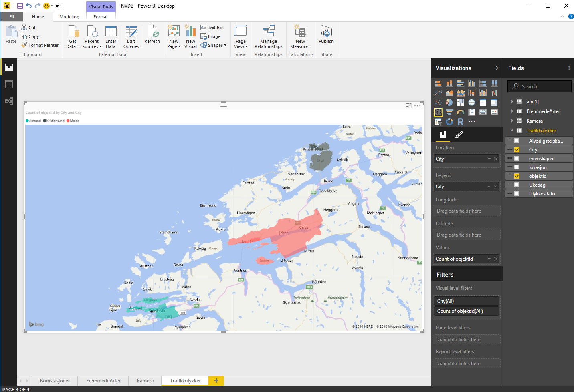
Task: Check the lokasjon field checkbox
Action: coord(517,167)
